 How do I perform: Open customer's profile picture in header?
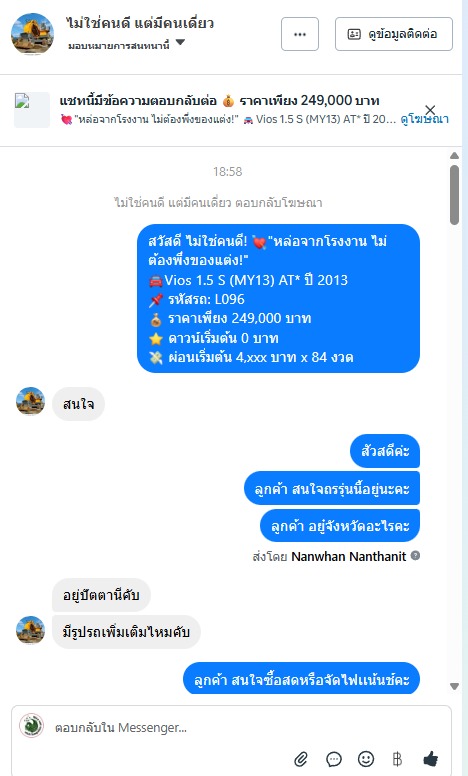click(33, 34)
